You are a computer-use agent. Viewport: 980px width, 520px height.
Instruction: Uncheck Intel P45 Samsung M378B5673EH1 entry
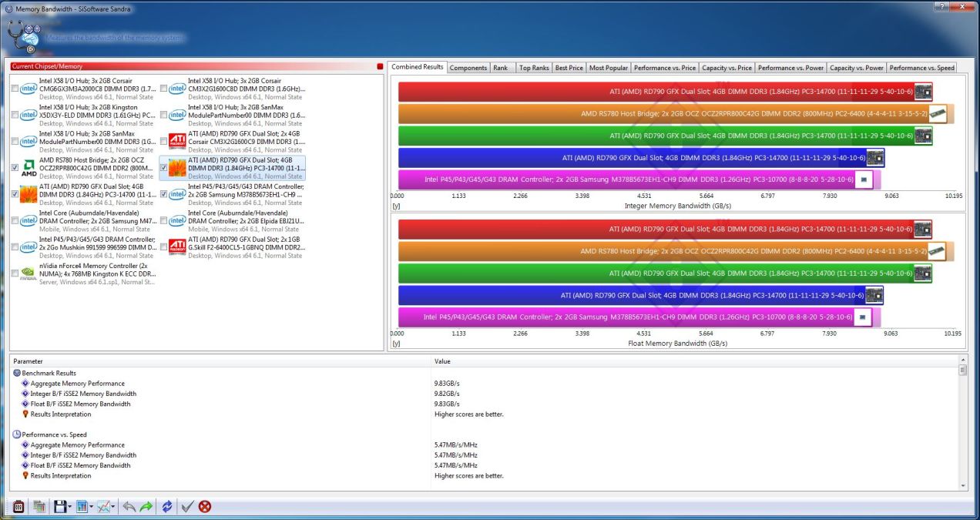coord(163,194)
